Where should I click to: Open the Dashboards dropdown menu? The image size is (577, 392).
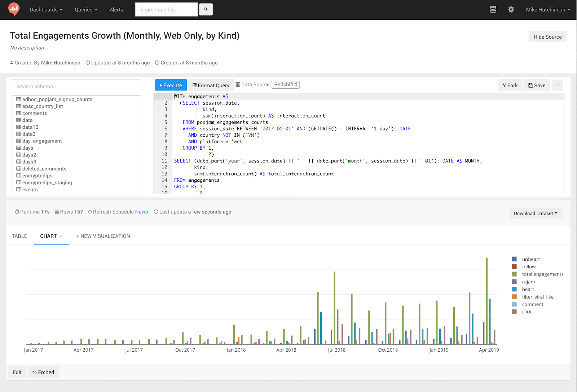click(46, 10)
